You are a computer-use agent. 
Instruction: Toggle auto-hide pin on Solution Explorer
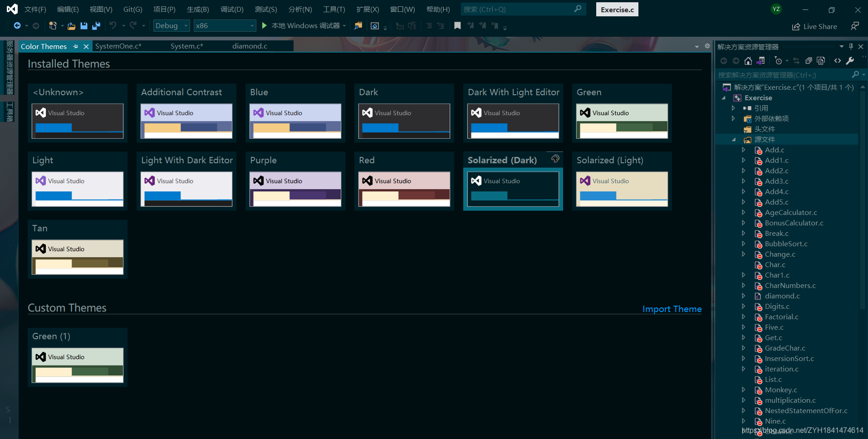pos(851,46)
